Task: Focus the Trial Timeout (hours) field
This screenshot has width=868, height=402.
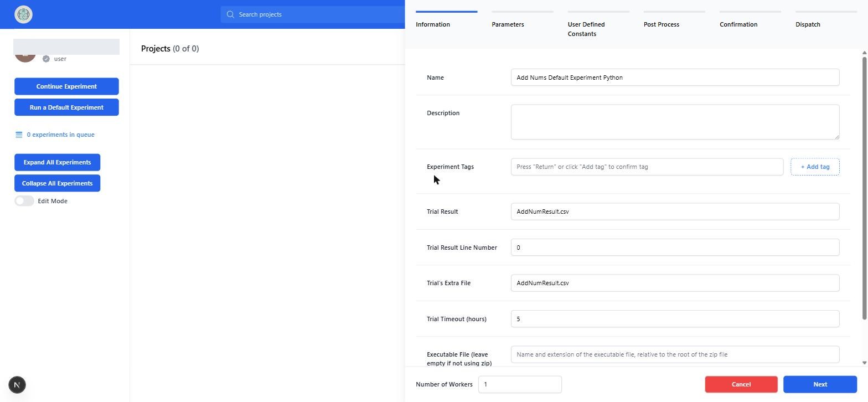Action: (x=675, y=319)
